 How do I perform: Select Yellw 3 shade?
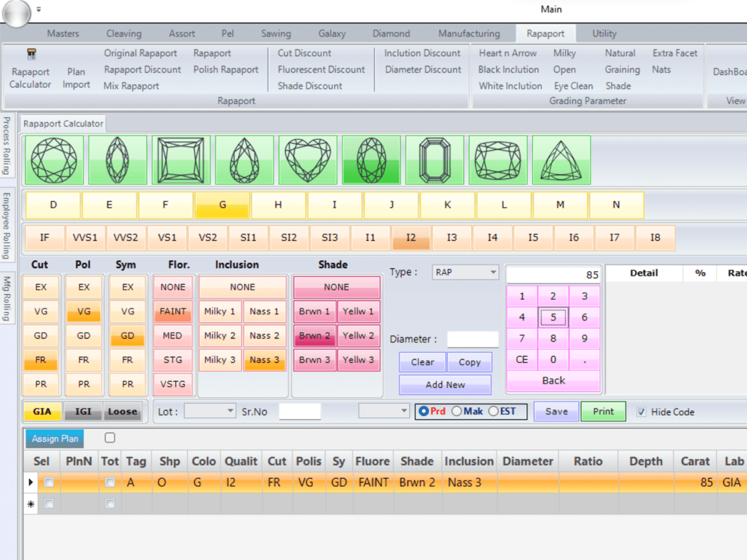point(358,360)
